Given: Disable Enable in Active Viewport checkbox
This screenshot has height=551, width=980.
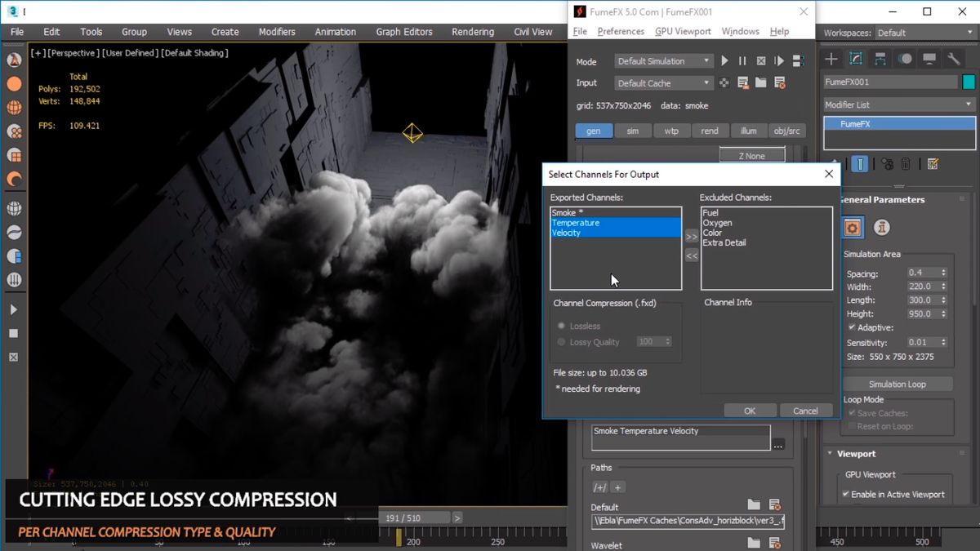Looking at the screenshot, I should [x=846, y=494].
